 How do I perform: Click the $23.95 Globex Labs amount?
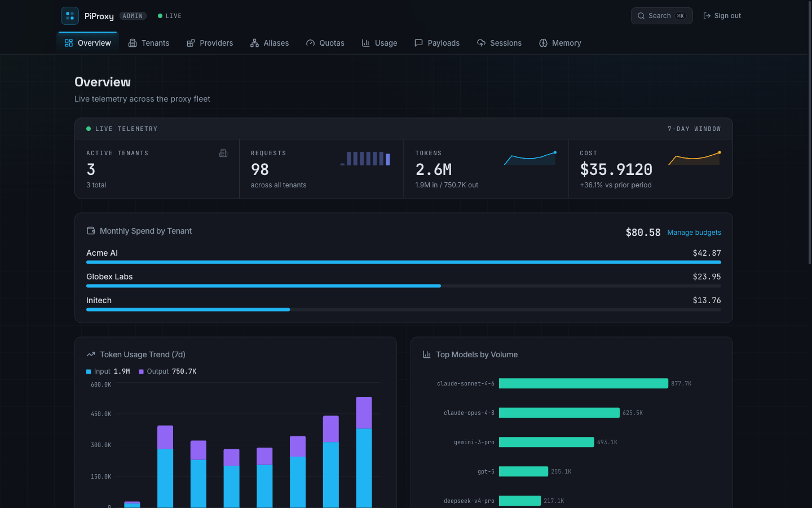pos(707,277)
